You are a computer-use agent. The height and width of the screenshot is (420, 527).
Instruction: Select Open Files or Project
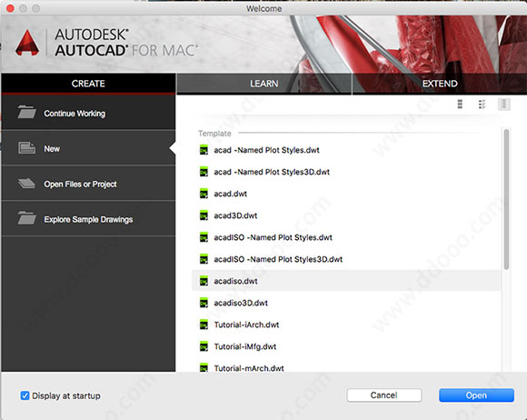88,184
